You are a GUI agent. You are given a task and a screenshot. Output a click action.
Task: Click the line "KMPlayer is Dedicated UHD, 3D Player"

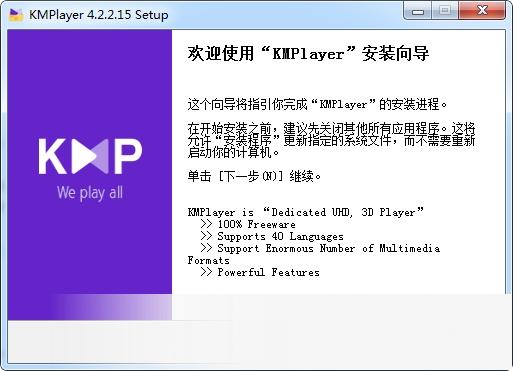[x=305, y=212]
